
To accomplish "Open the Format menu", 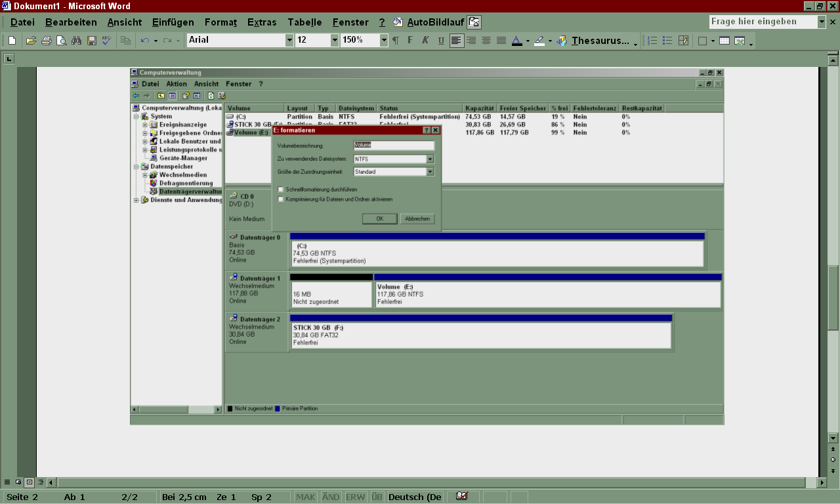I will click(x=220, y=22).
